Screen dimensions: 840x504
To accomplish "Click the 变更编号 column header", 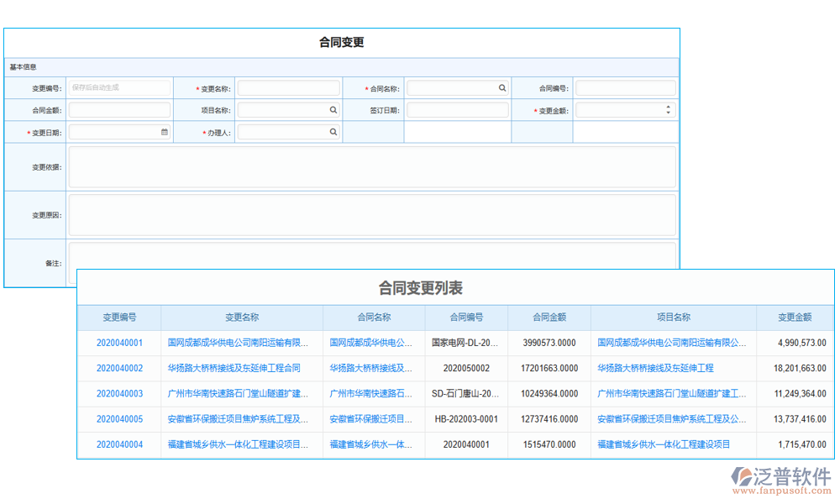I will (x=119, y=317).
